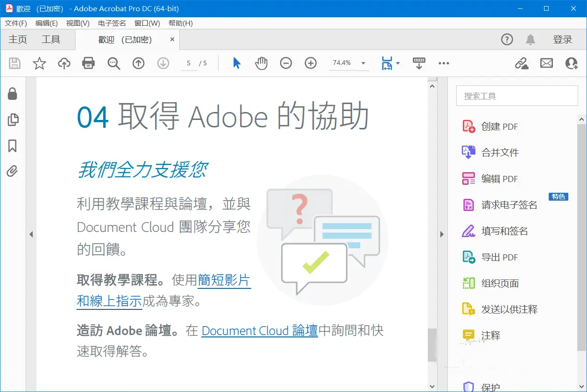
Task: Click the document scrollbar up arrow
Action: tap(432, 86)
